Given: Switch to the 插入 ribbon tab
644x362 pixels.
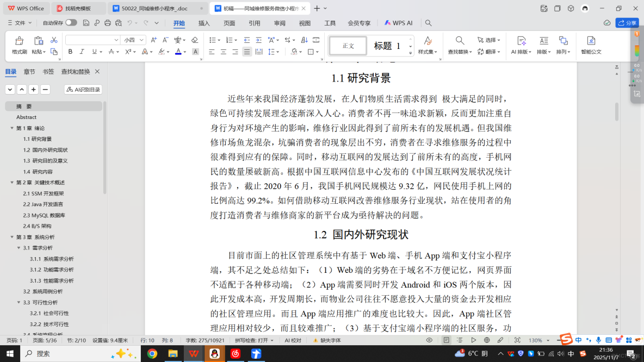Looking at the screenshot, I should pos(205,23).
